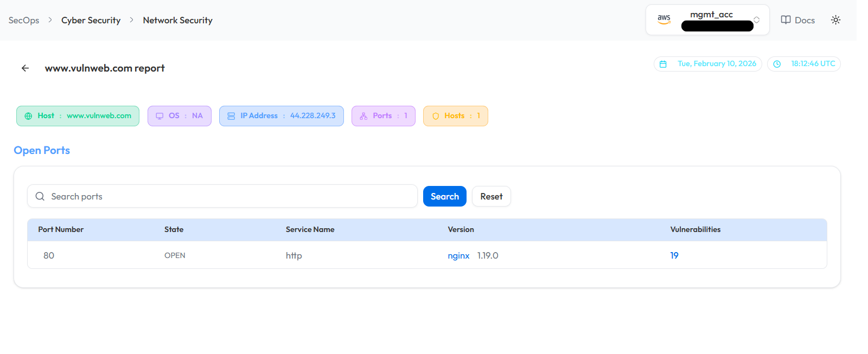Click the AWS logo icon
868x354 pixels.
tap(664, 19)
